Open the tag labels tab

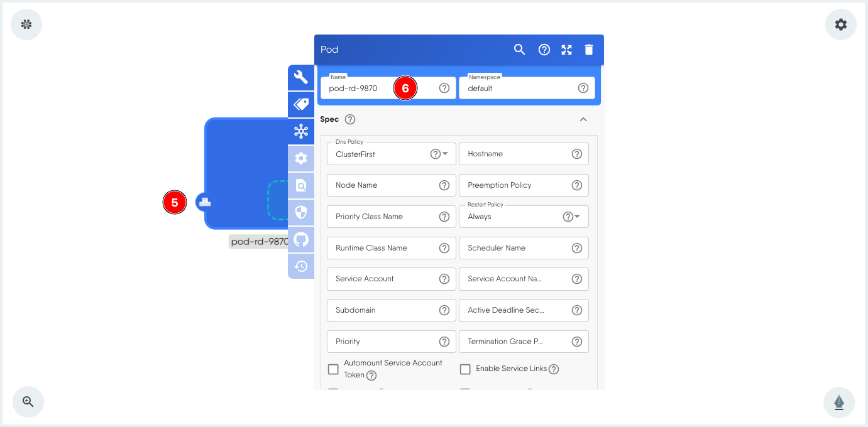[301, 104]
